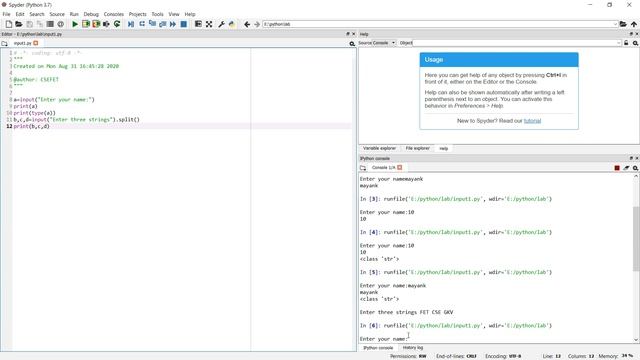The width and height of the screenshot is (640, 360).
Task: Open a file with the folder icon
Action: [x=19, y=24]
